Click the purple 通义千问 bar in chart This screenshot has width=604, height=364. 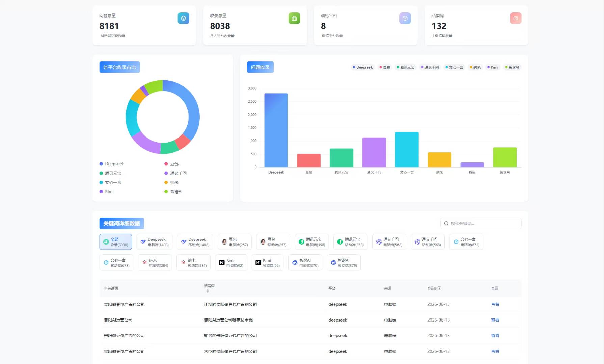pos(374,152)
